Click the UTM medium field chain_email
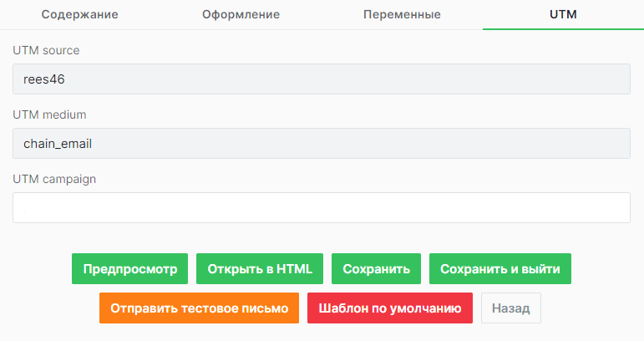The width and height of the screenshot is (644, 341). 322,144
